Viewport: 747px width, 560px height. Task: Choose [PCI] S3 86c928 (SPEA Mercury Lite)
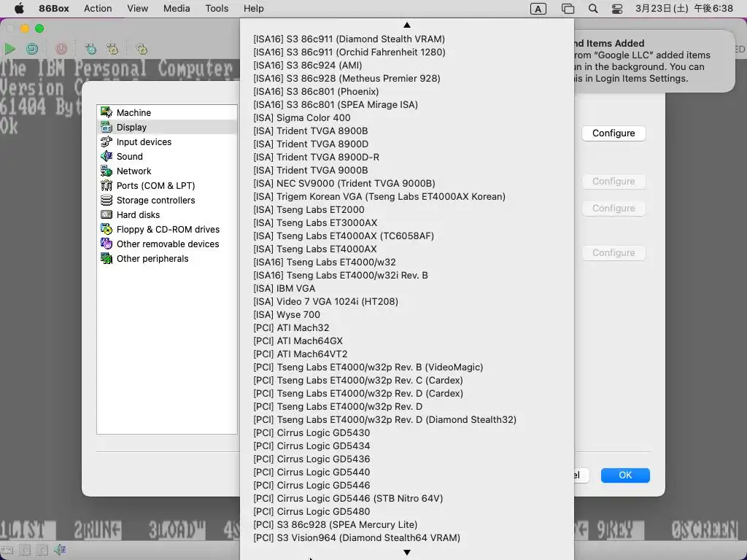click(x=407, y=524)
